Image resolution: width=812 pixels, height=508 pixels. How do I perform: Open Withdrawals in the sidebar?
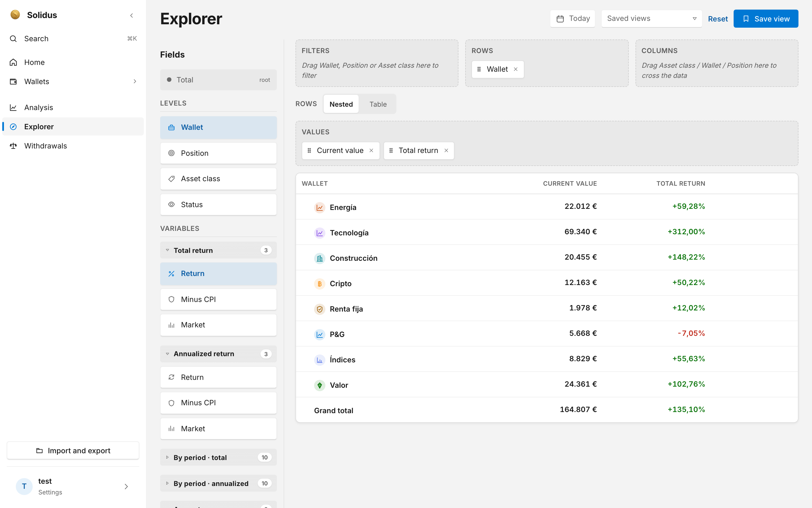pos(73,146)
